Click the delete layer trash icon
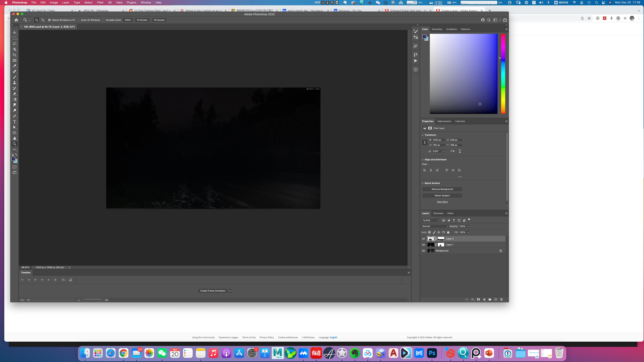Image resolution: width=644 pixels, height=362 pixels. coord(501,299)
